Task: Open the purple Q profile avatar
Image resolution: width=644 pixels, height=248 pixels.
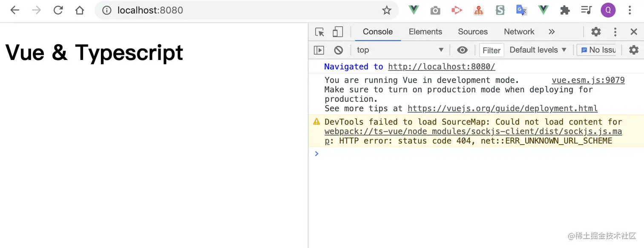Action: pos(608,10)
